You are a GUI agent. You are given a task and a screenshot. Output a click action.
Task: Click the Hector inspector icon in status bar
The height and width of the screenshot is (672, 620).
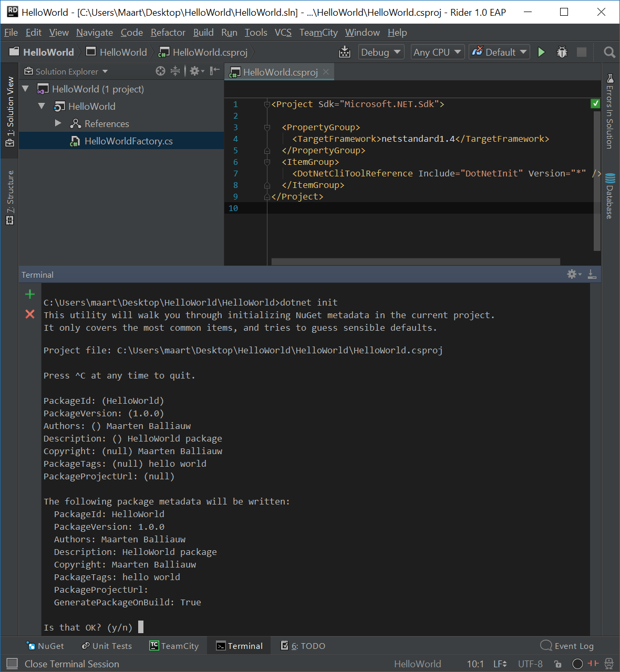pos(609,664)
